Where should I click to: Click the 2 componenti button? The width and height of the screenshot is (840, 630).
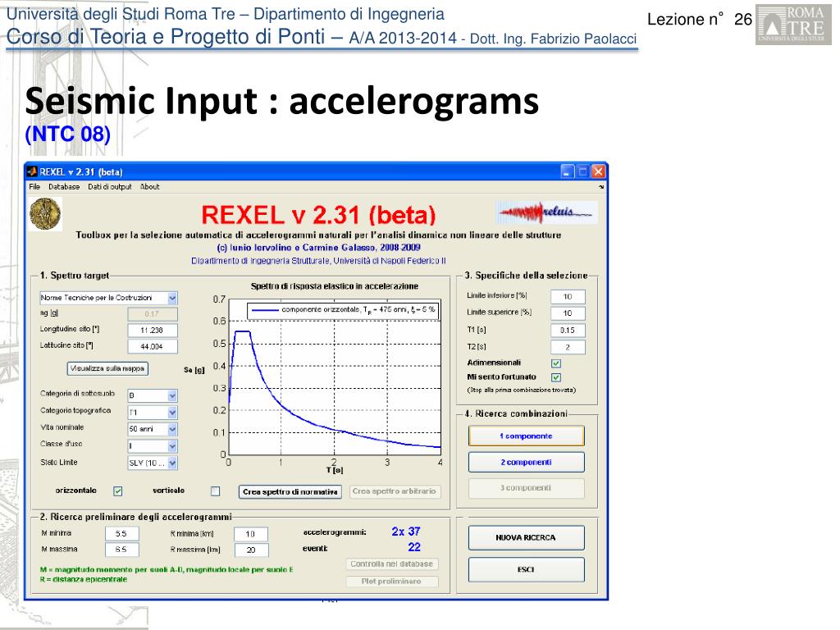[526, 462]
